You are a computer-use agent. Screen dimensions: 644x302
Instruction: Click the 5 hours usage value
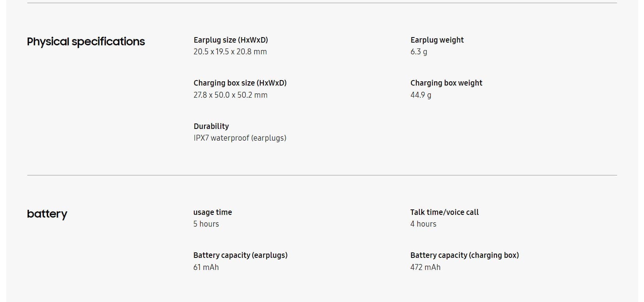tap(206, 224)
